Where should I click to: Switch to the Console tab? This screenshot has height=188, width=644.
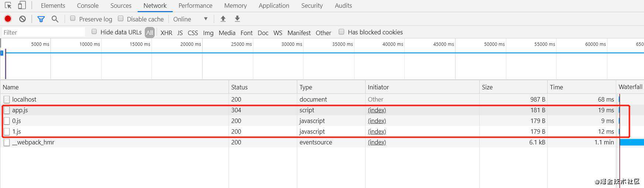[x=88, y=6]
